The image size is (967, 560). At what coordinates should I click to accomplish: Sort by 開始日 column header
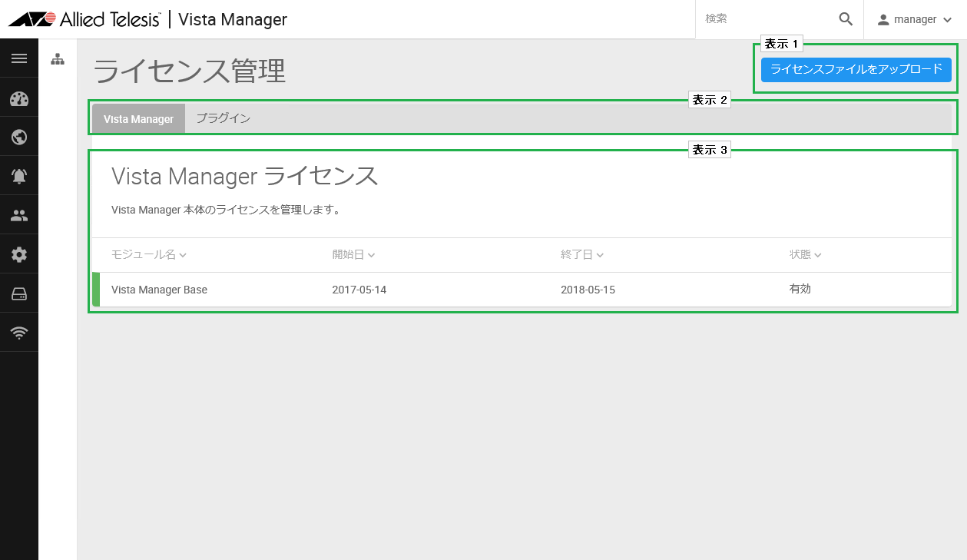click(x=353, y=255)
